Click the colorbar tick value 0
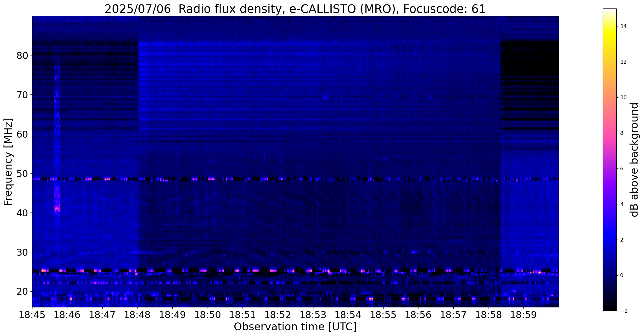The width and height of the screenshot is (644, 336). [x=622, y=276]
